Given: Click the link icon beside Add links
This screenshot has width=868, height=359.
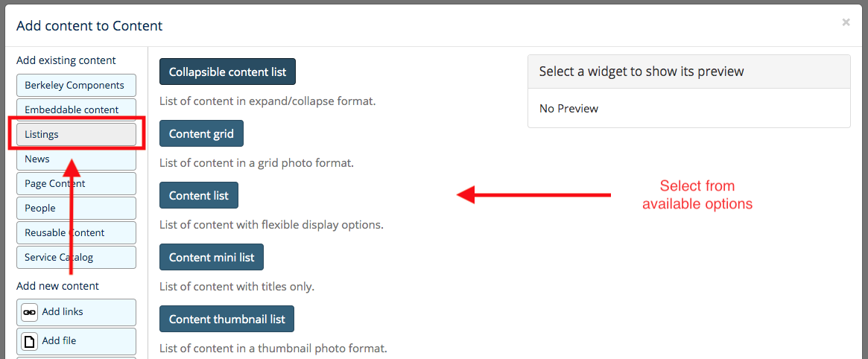Looking at the screenshot, I should 29,312.
